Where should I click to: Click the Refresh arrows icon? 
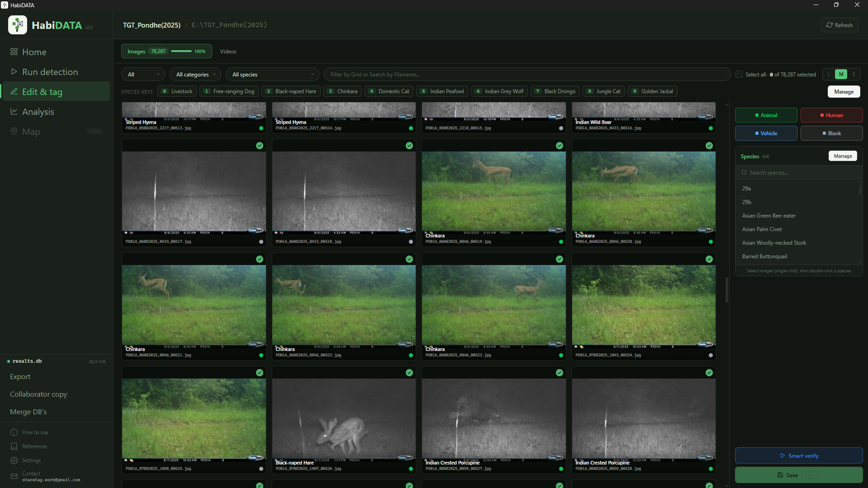[x=829, y=25]
